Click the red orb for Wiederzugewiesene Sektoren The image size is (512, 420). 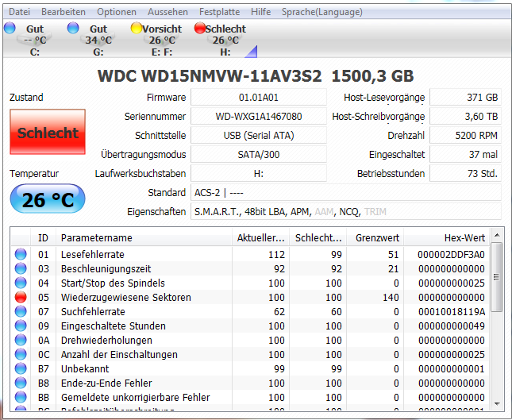point(21,297)
